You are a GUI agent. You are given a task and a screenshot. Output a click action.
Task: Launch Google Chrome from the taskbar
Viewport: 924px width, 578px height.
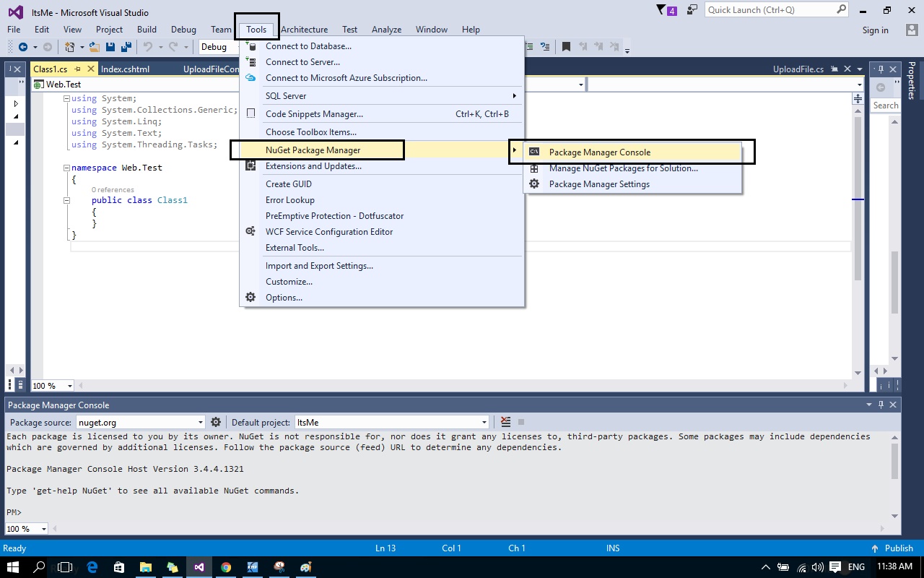[225, 568]
